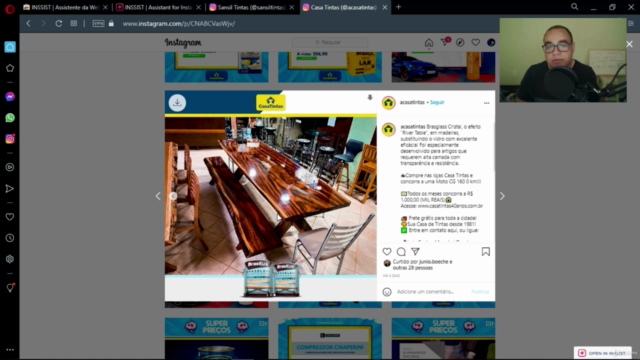
Task: Open the blue car post thumbnail
Action: point(443,67)
